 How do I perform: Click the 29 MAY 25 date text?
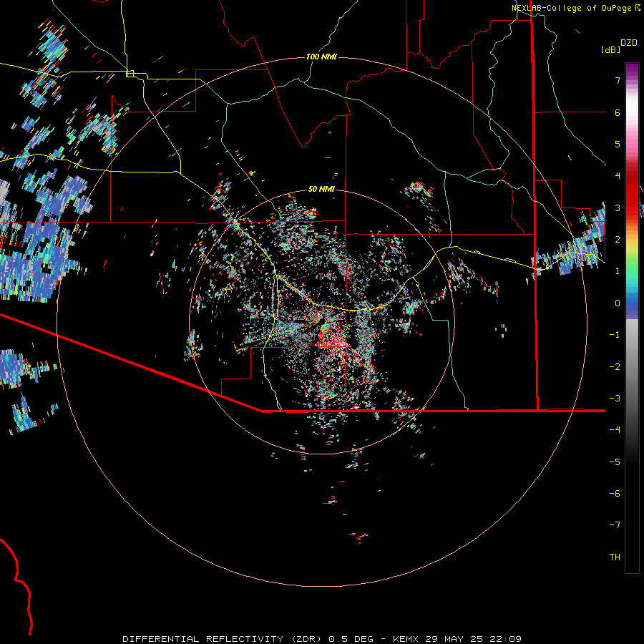[454, 639]
